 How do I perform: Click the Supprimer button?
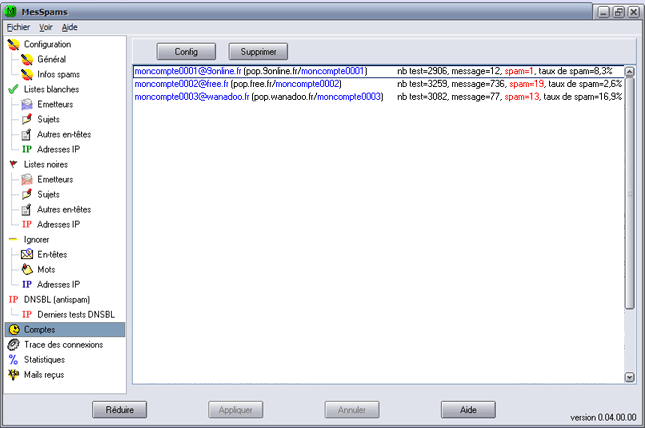[x=258, y=51]
